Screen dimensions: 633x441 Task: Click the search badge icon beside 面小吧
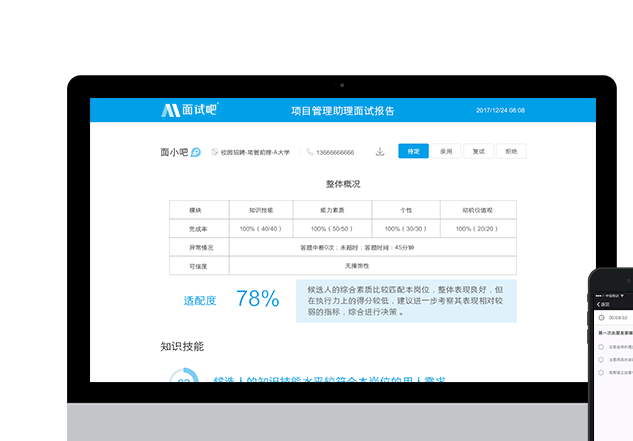click(x=196, y=152)
